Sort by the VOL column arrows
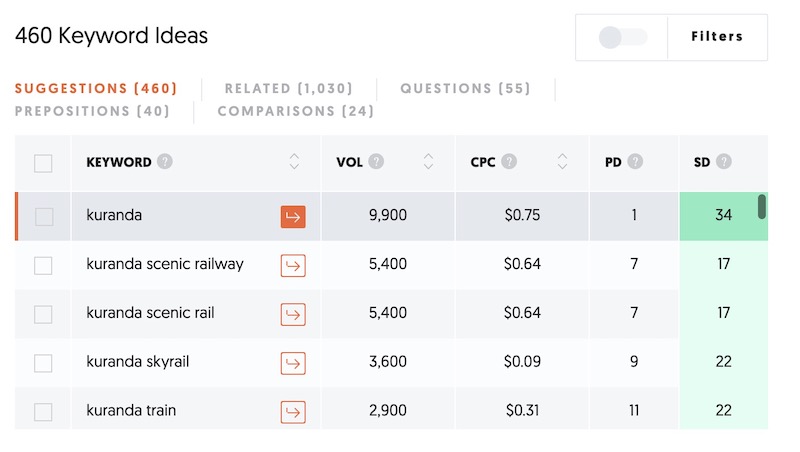800x452 pixels. (429, 162)
